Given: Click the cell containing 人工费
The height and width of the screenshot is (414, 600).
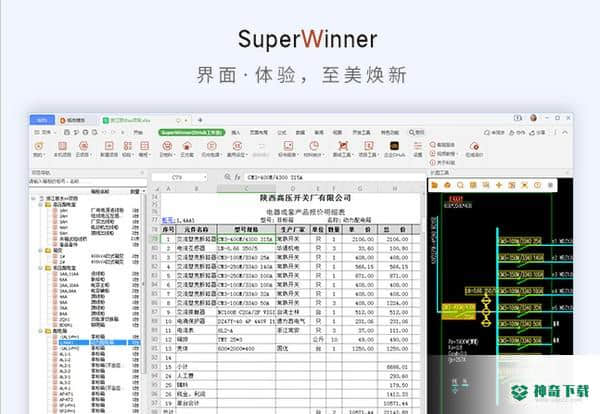Looking at the screenshot, I should coord(196,376).
